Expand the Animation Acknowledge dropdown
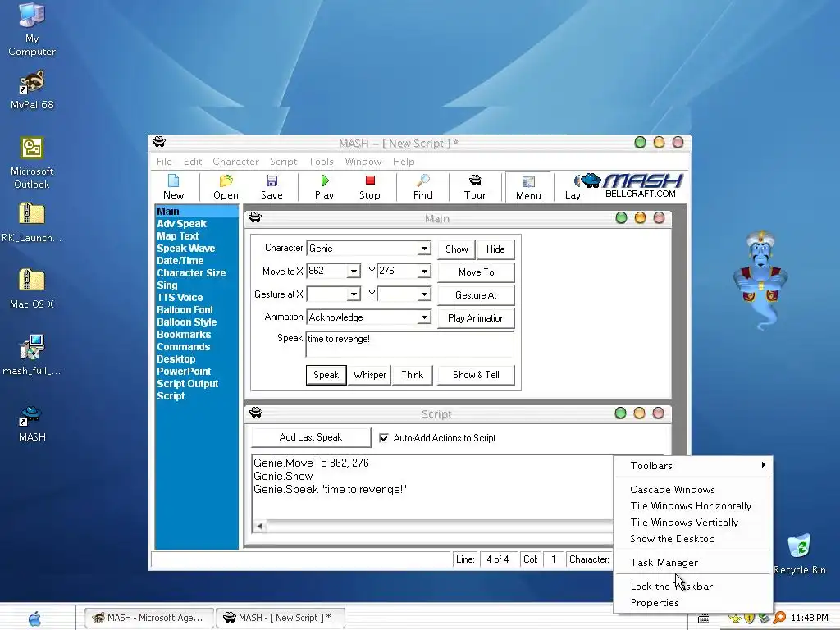840x630 pixels. coord(424,317)
